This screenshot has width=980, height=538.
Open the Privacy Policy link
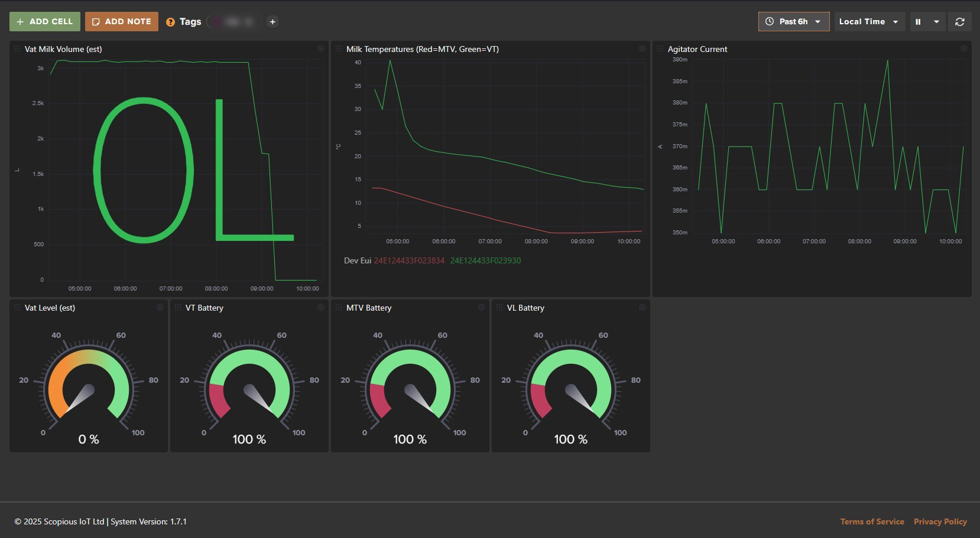coord(940,521)
